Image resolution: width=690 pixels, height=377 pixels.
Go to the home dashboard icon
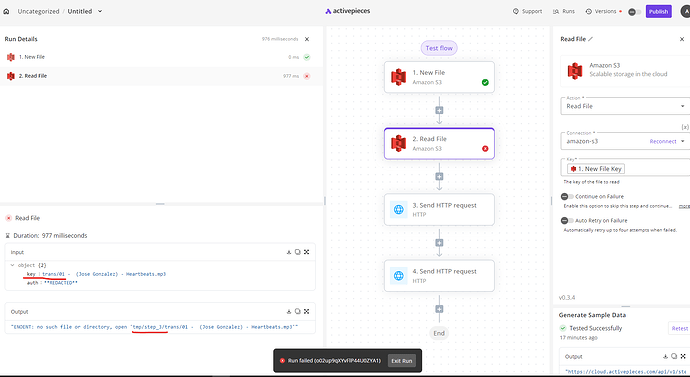pos(6,11)
